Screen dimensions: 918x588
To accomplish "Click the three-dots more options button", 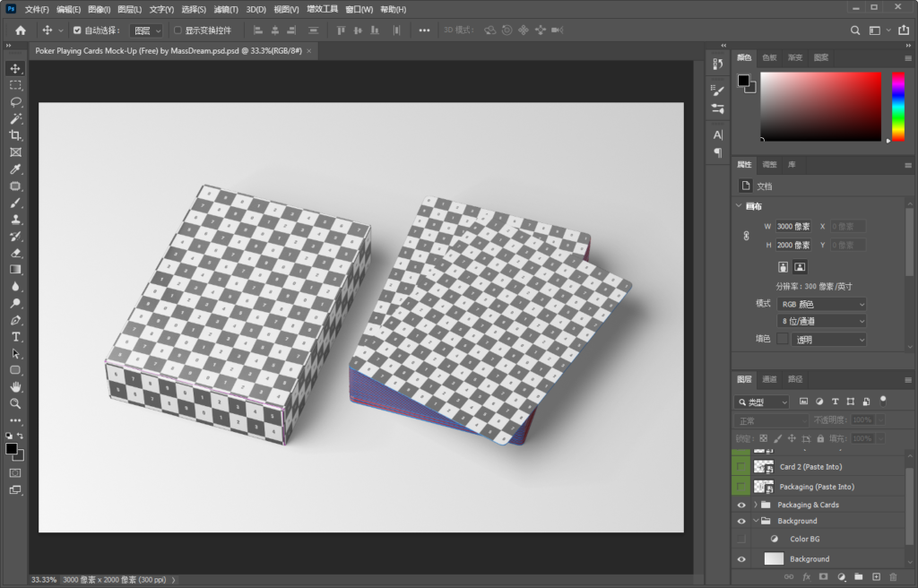I will [424, 30].
